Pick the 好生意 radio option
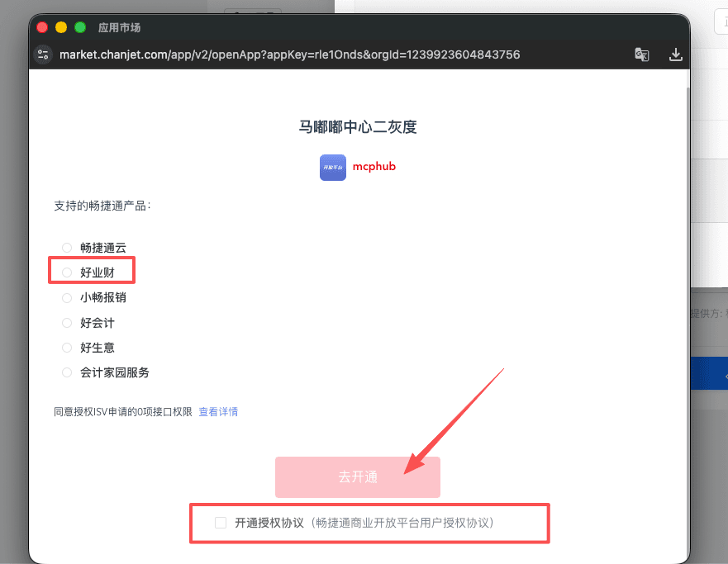The image size is (728, 564). pyautogui.click(x=67, y=348)
